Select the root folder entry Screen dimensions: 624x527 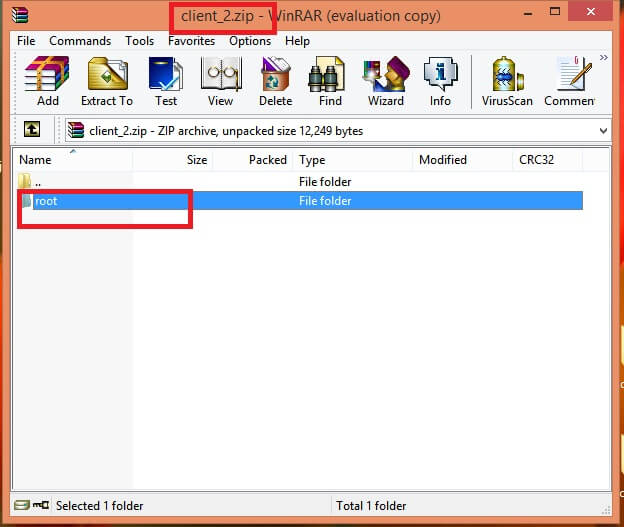[46, 201]
